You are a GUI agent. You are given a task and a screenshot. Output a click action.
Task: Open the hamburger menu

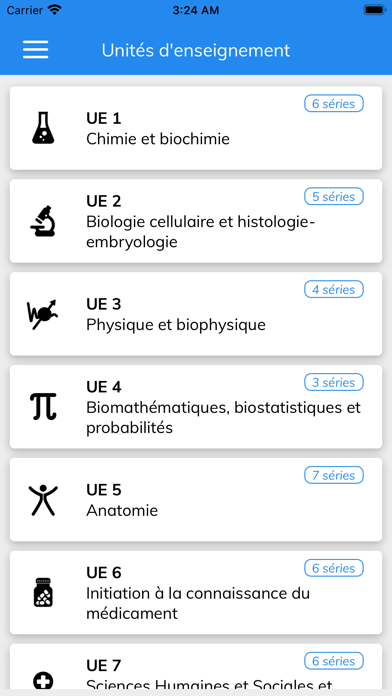point(36,50)
